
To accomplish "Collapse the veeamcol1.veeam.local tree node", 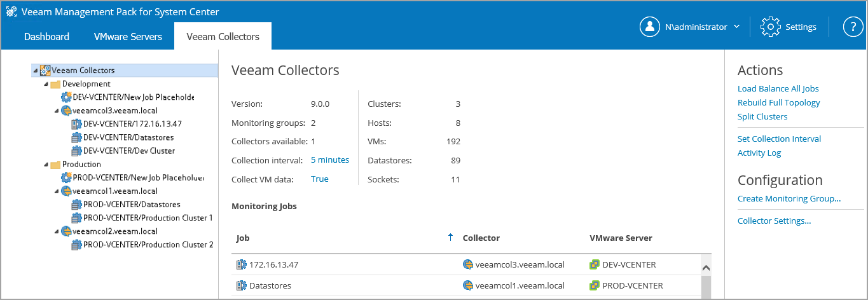I will [56, 191].
